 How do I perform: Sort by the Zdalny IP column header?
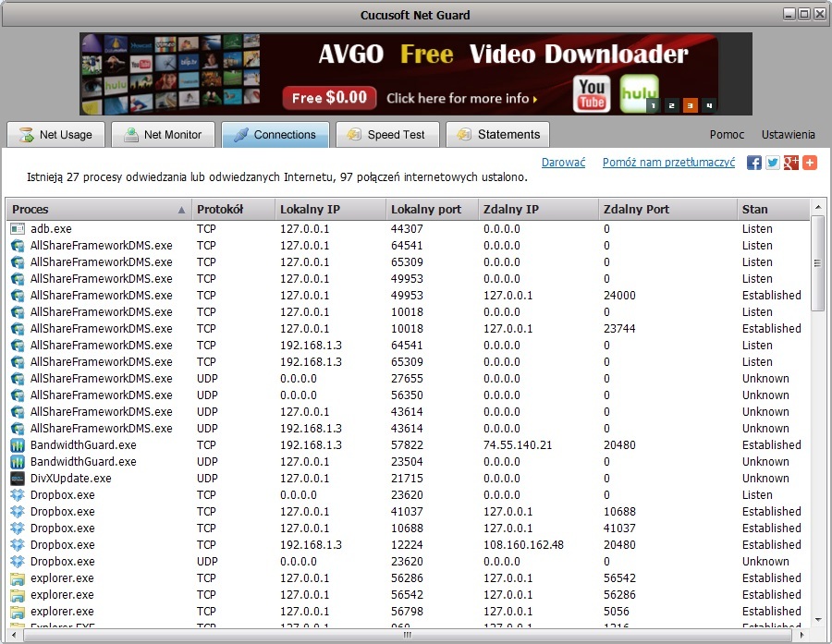[x=538, y=210]
